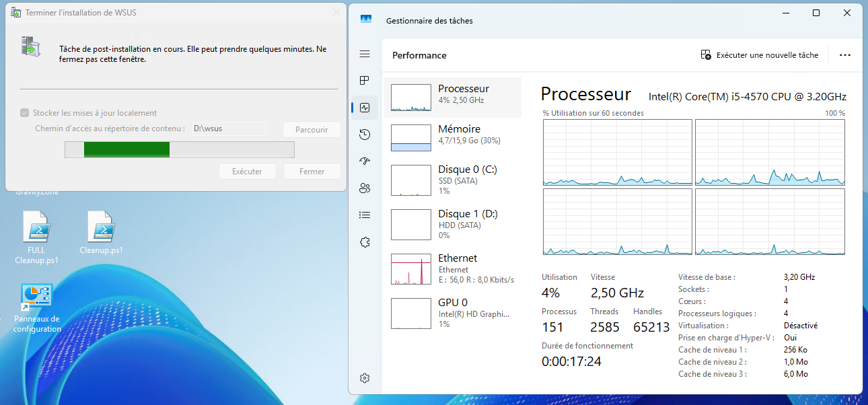
Task: Click the new task icon beside Exécuter
Action: tap(706, 55)
